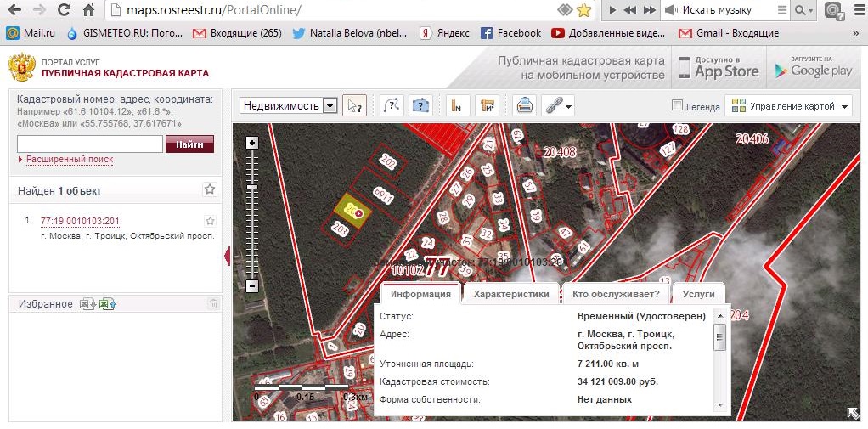868x429 pixels.
Task: Open the Услуги tab
Action: click(x=699, y=294)
